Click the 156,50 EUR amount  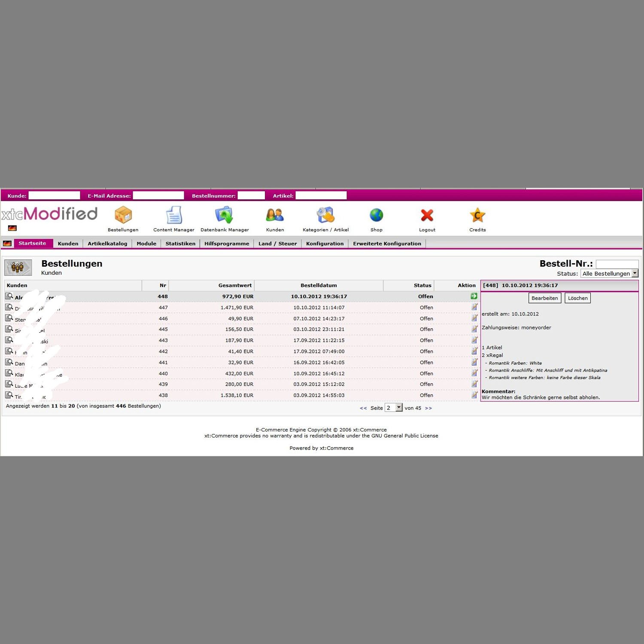point(239,329)
